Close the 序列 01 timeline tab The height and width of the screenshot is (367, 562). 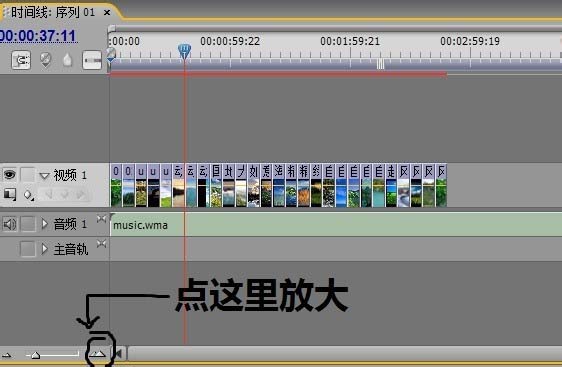coord(107,13)
